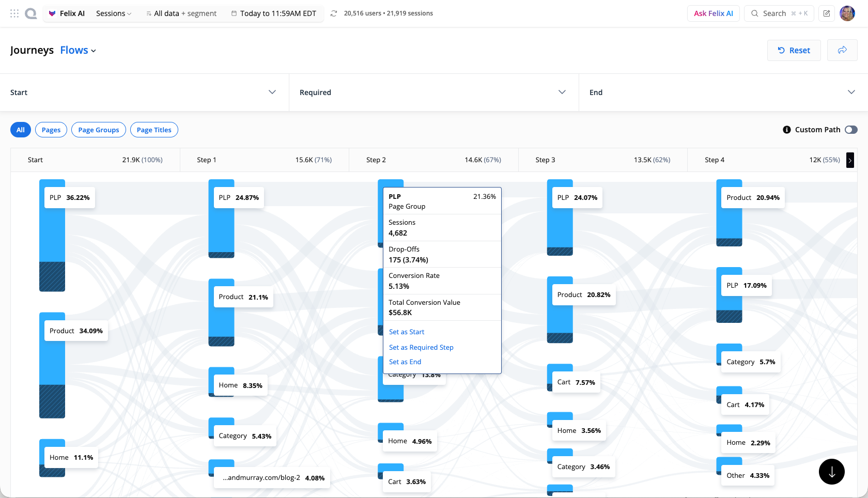The width and height of the screenshot is (868, 498).
Task: Click the Quantum Metric logo icon
Action: (x=31, y=13)
